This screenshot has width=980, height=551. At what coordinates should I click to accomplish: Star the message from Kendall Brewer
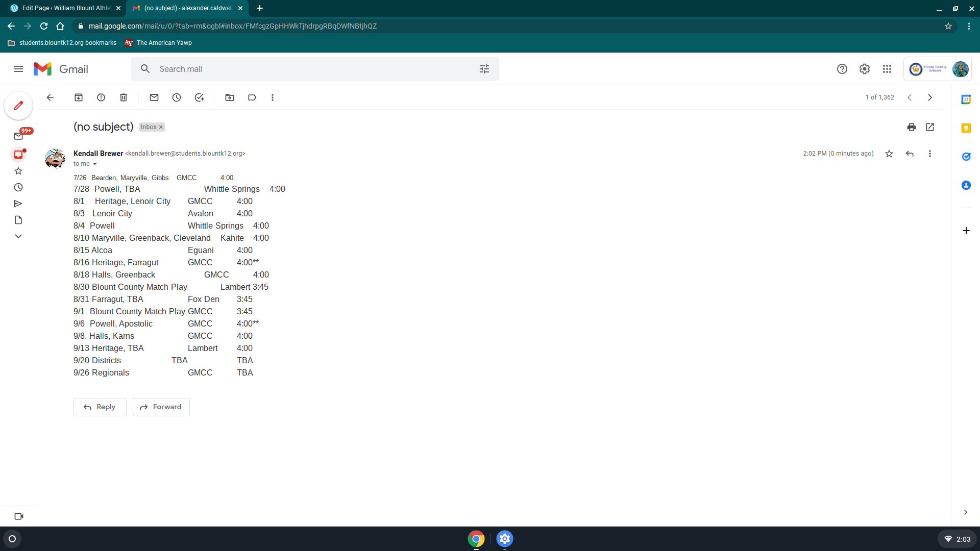(889, 154)
